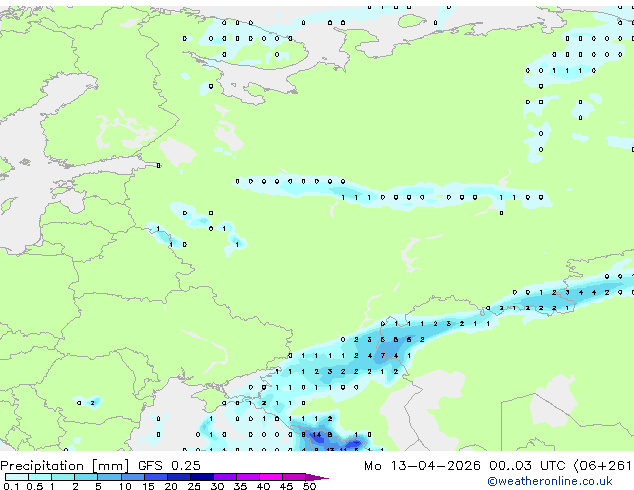This screenshot has height=490, width=634.
Task: Select the 20–25 mm dark blue legend swatch
Action: [179, 477]
